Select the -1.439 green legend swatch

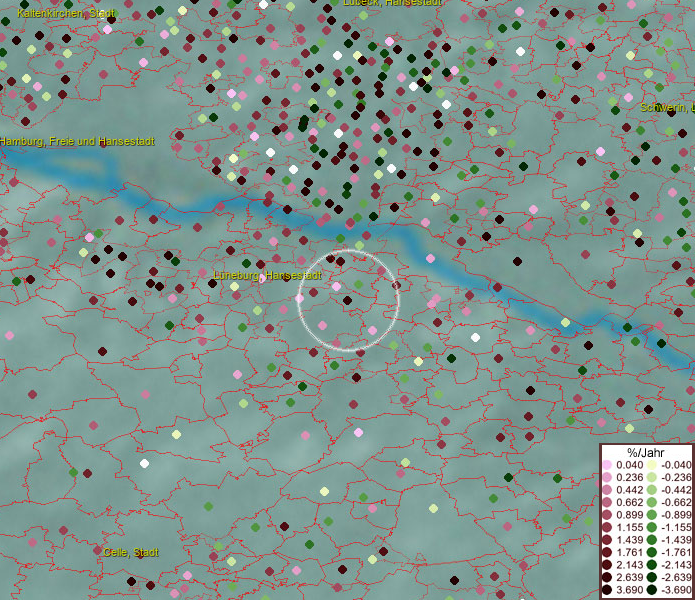652,540
